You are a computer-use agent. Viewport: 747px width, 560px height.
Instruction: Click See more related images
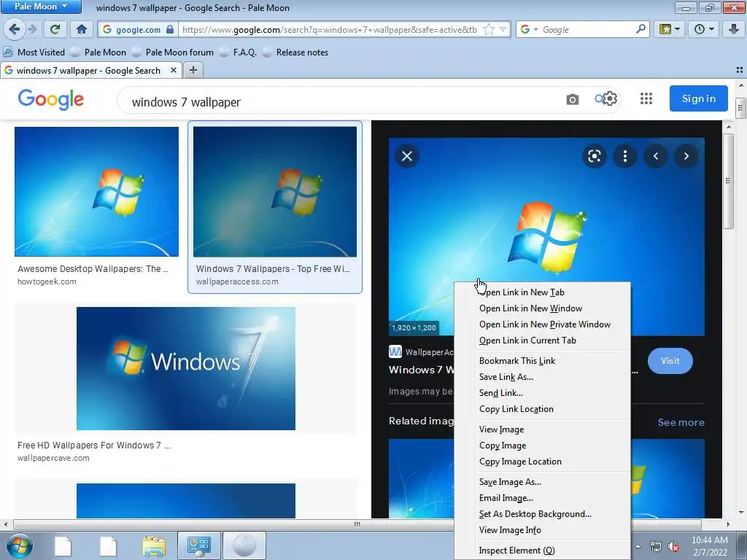pyautogui.click(x=681, y=422)
